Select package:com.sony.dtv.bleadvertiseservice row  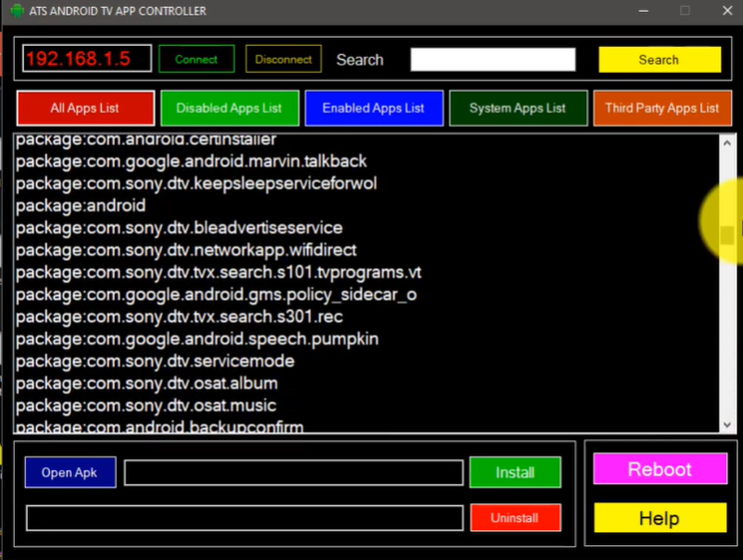click(180, 228)
